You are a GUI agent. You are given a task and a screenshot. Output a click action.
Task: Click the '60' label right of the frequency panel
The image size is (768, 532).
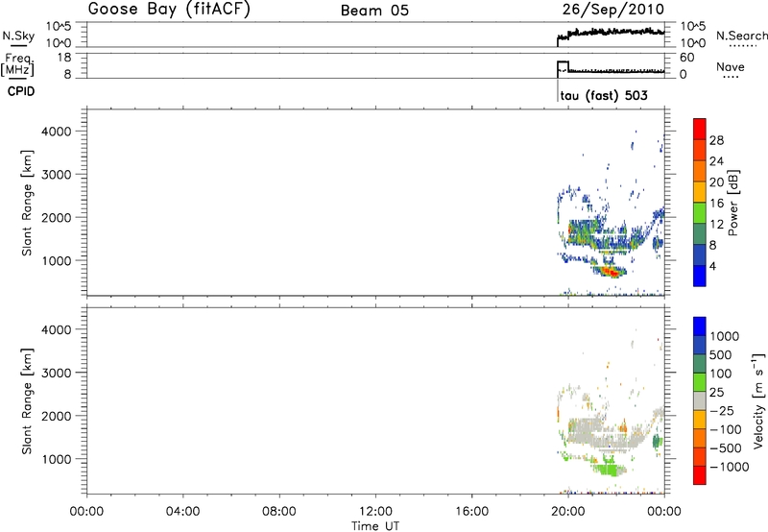[x=687, y=58]
